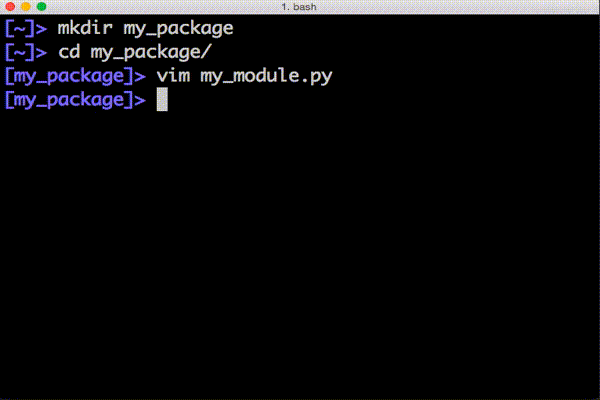Click 'my_package' in the mkdir line
Viewport: 600px width, 400px height.
click(178, 29)
